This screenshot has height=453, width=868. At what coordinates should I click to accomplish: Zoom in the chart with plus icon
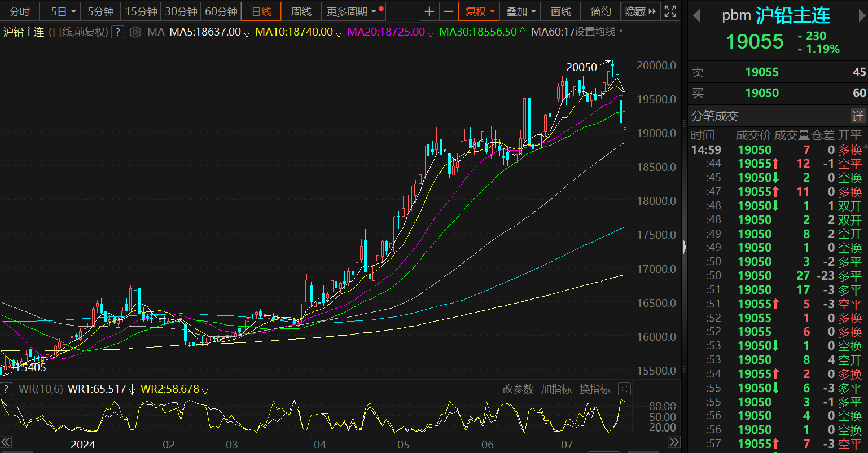429,11
